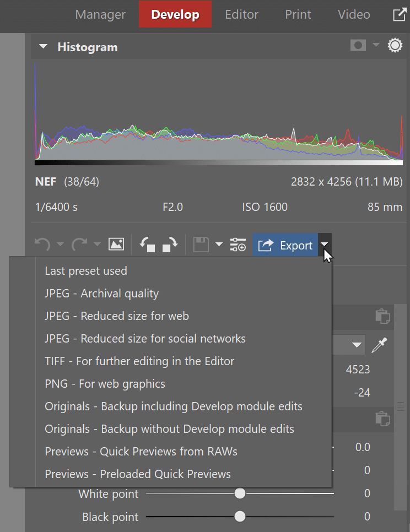Open the Develop module tab
Screen dimensions: 410x532
(x=175, y=14)
